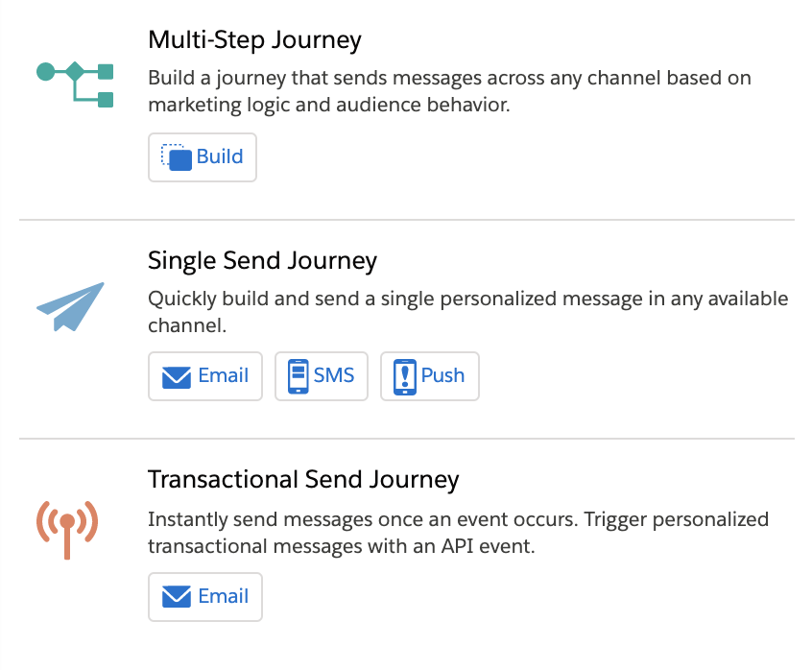Click the Single Send Journey description text
Viewport: 812px width, 670px height.
click(x=468, y=312)
